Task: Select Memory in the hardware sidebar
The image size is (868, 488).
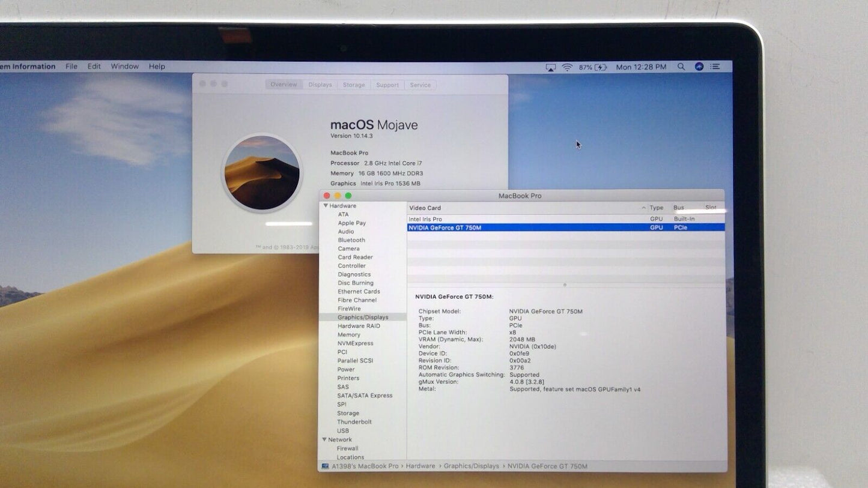Action: (349, 335)
